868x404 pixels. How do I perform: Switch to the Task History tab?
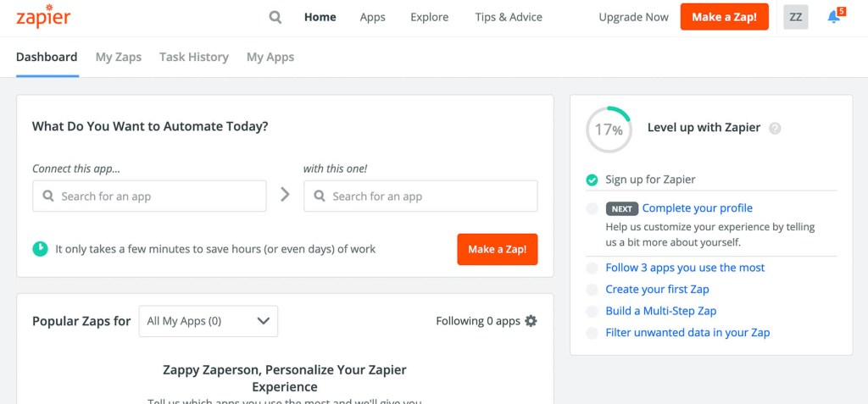click(194, 57)
